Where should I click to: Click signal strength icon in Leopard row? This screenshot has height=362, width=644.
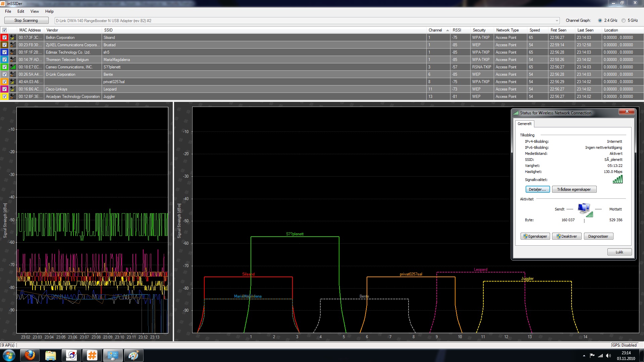13,89
